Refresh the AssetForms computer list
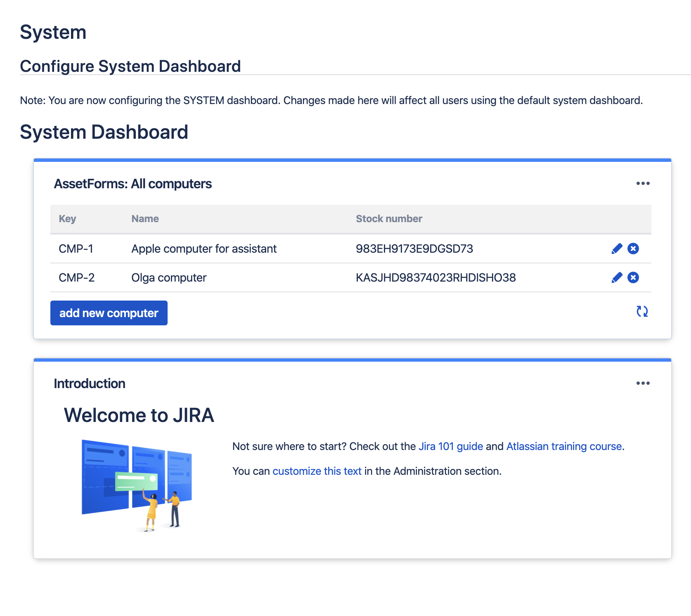This screenshot has height=616, width=691. 642,311
